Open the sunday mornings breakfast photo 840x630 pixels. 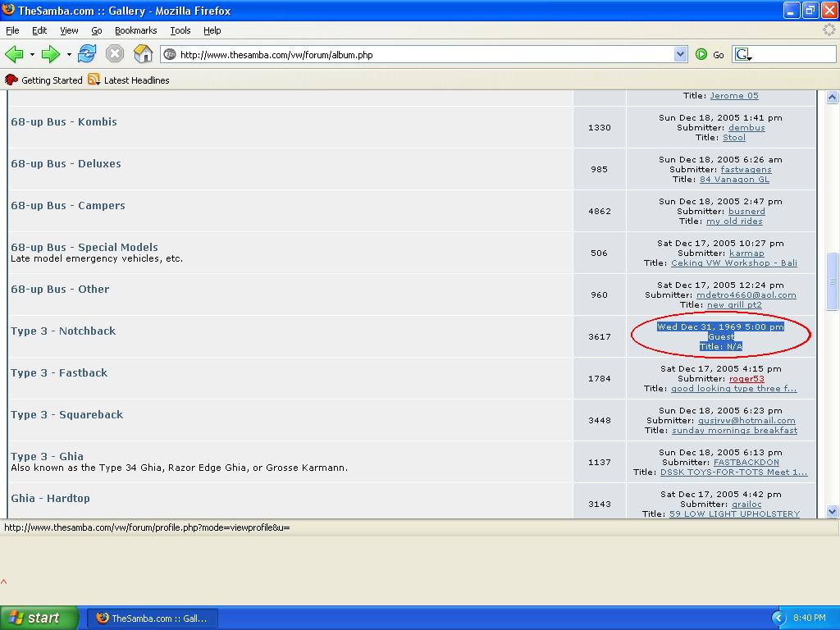click(734, 430)
